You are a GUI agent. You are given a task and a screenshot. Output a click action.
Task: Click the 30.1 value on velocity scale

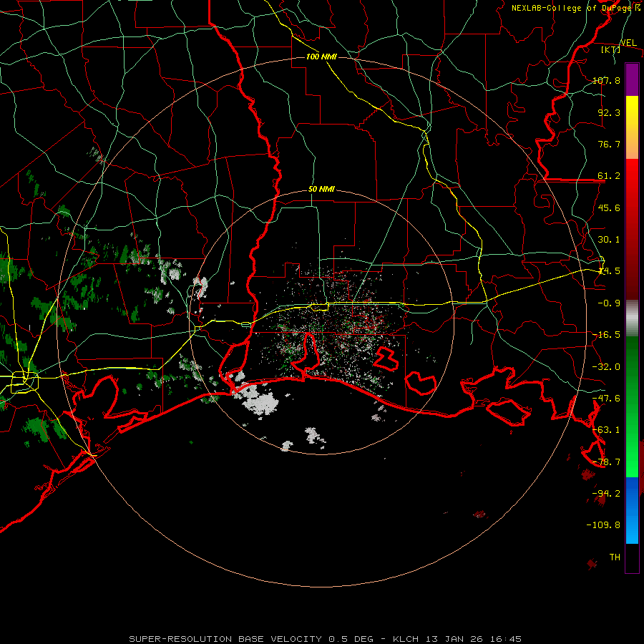pyautogui.click(x=609, y=240)
